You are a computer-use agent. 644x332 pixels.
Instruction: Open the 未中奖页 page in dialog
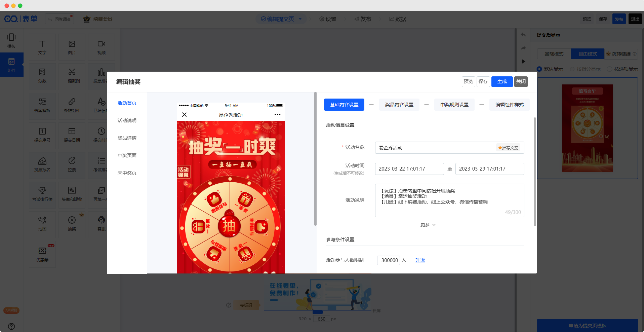[x=127, y=173]
